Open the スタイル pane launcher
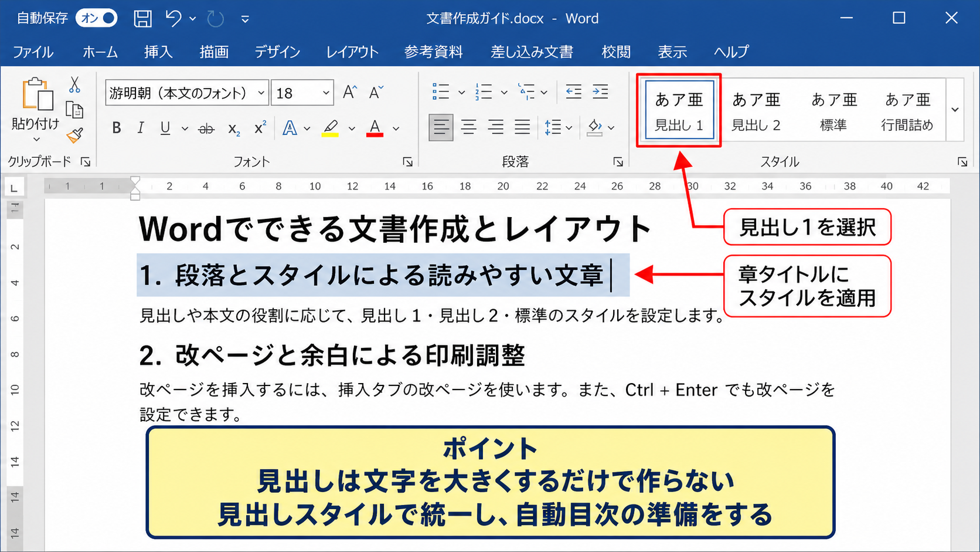980x552 pixels. tap(962, 162)
